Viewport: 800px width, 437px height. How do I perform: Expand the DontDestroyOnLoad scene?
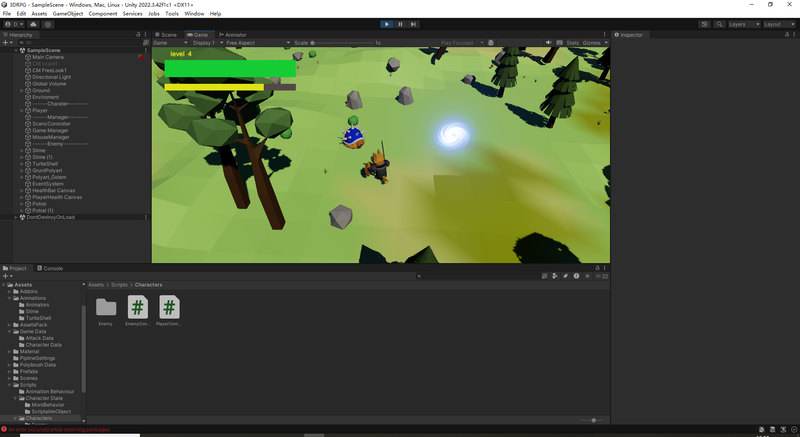coord(16,217)
